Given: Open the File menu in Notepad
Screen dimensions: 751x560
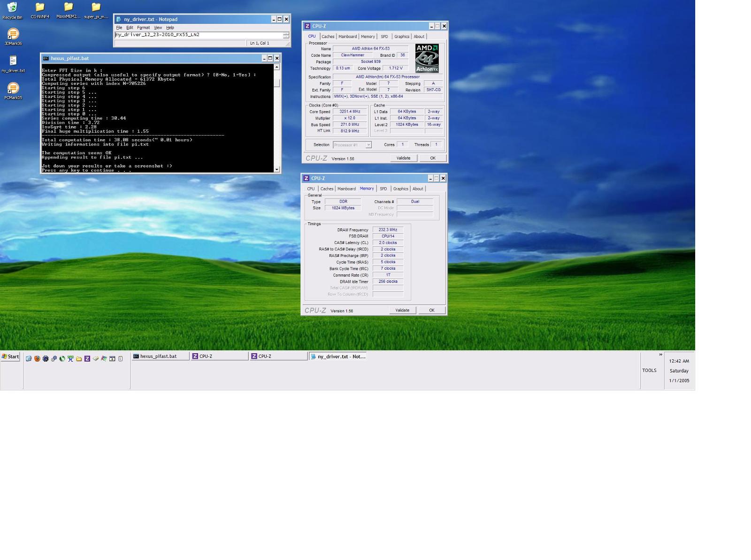Looking at the screenshot, I should (119, 28).
